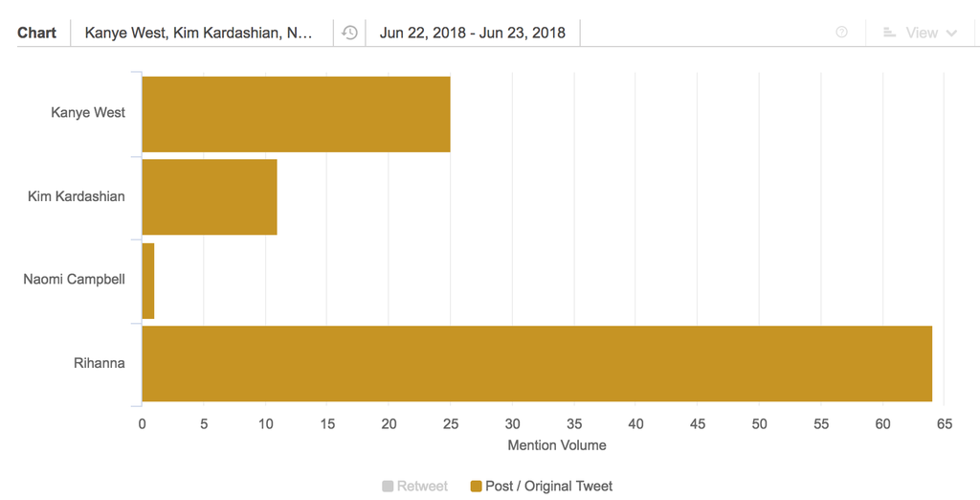Click the bar chart icon beside View

pyautogui.click(x=889, y=33)
